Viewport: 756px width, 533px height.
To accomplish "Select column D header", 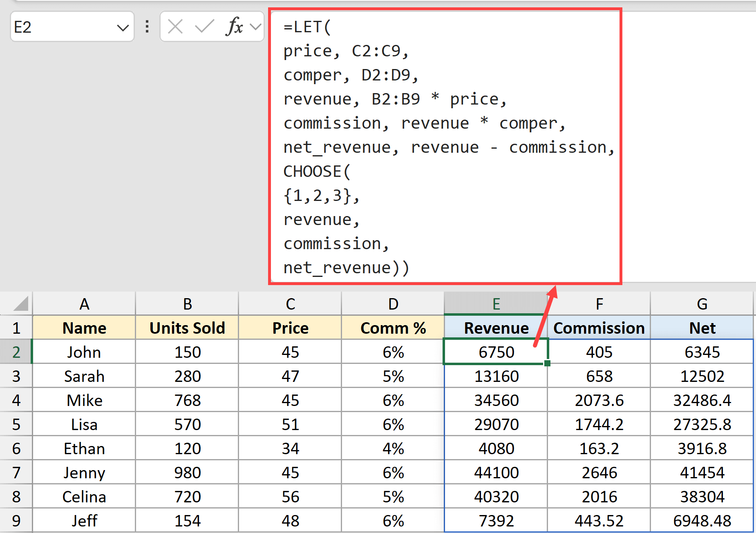I will [x=393, y=303].
